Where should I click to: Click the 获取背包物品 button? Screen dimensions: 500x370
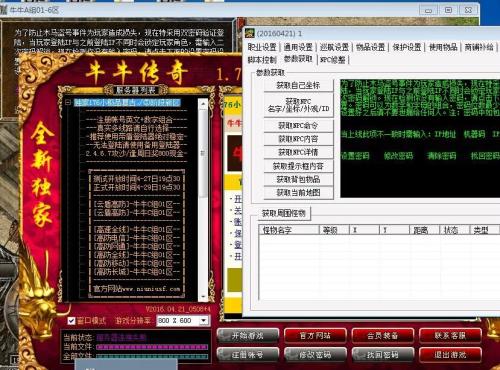click(x=298, y=179)
